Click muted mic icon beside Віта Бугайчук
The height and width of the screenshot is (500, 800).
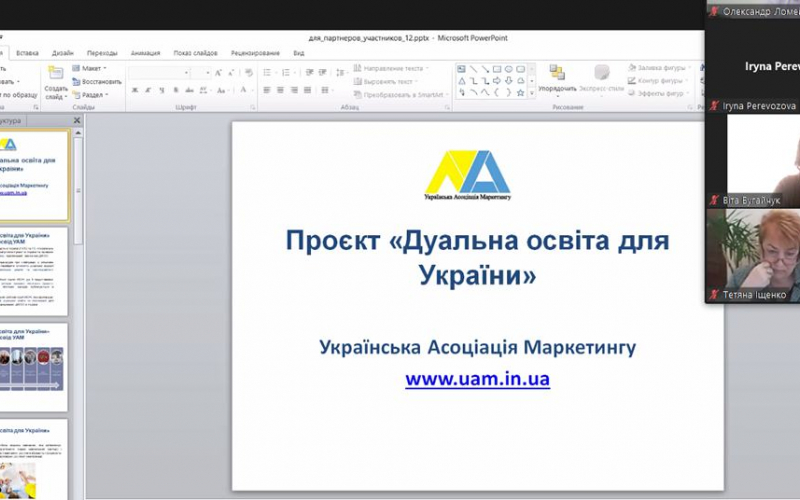click(714, 200)
